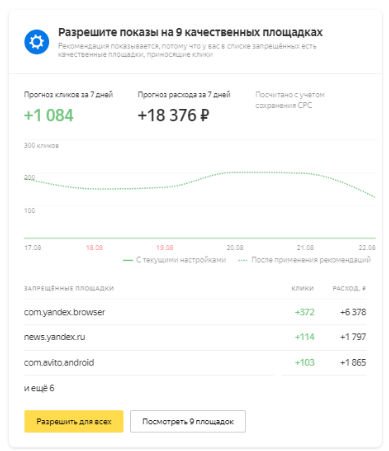Click the recommendation title heading
The width and height of the screenshot is (389, 451).
190,32
